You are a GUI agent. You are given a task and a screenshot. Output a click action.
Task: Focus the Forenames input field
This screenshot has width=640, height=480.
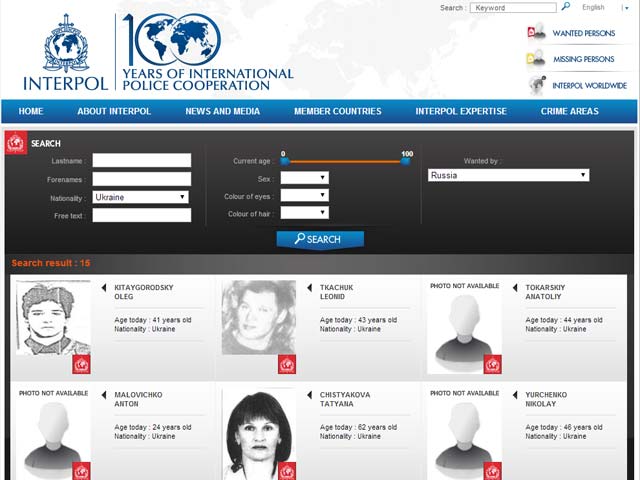pyautogui.click(x=142, y=179)
